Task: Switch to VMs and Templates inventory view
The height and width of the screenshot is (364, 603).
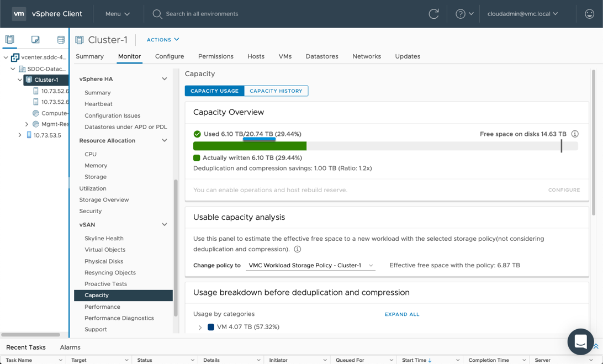Action: pos(35,39)
